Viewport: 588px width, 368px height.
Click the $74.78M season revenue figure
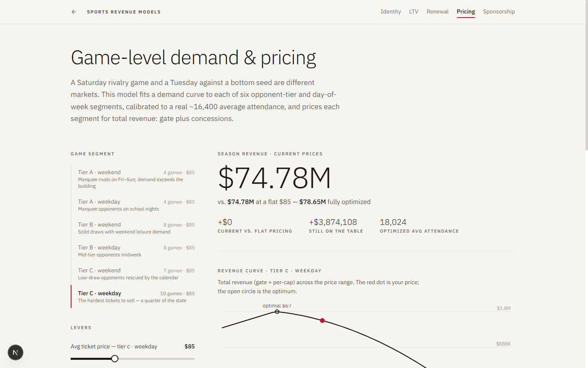[x=274, y=178]
